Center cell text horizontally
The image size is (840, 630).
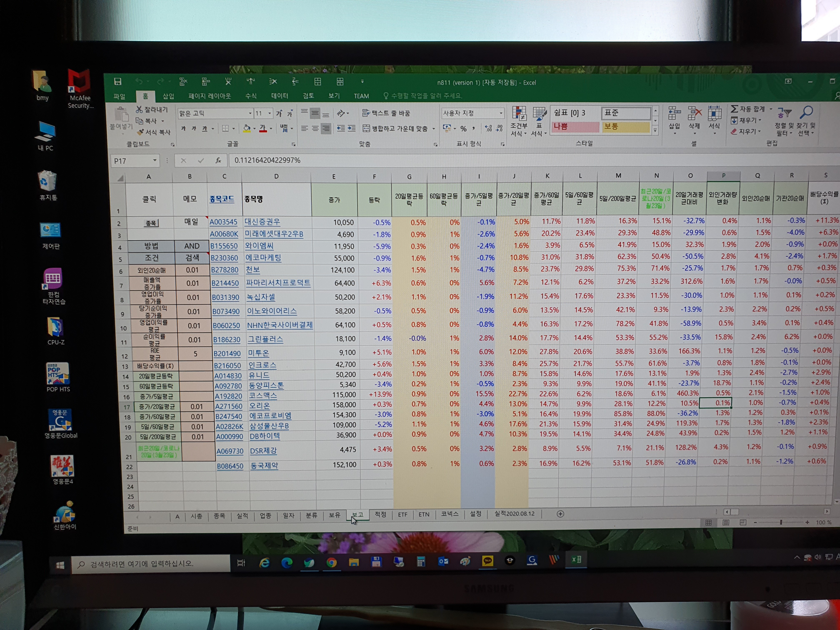coord(315,128)
